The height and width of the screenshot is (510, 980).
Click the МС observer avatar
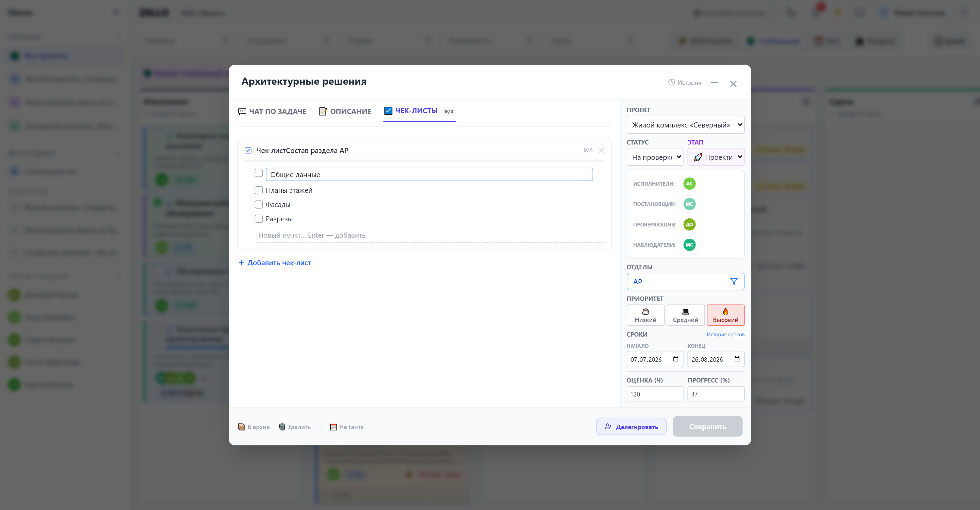tap(689, 245)
